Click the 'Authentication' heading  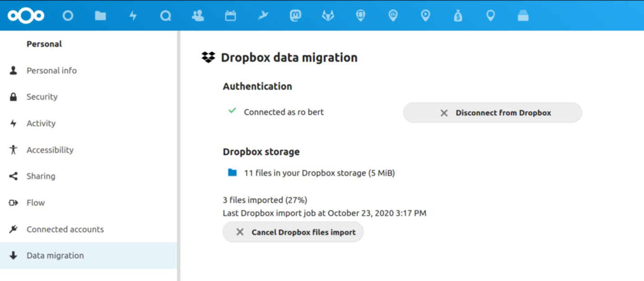[257, 86]
